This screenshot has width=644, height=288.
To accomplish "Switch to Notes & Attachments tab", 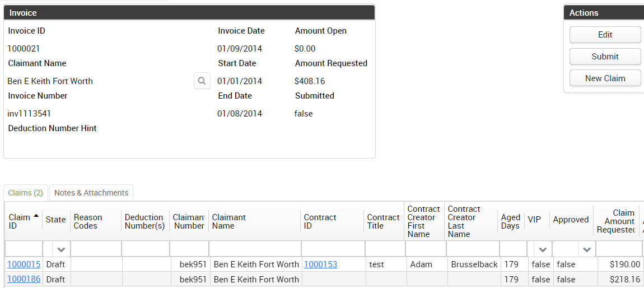I will point(91,193).
